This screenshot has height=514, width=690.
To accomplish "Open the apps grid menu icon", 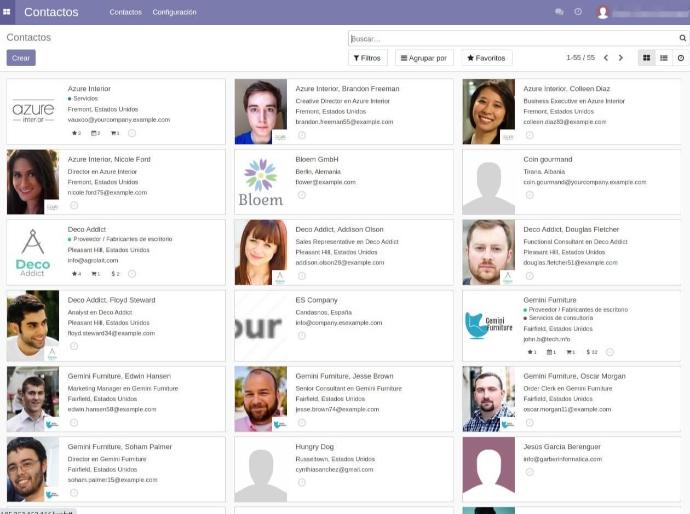I will 7,12.
